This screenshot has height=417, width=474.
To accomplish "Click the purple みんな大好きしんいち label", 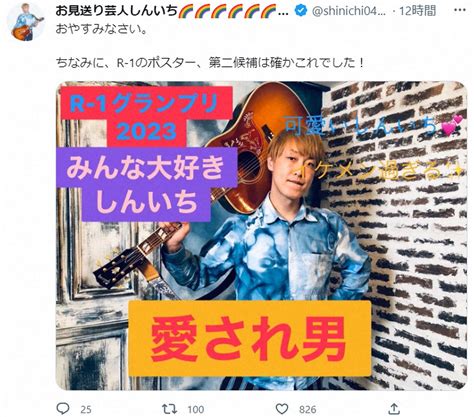I will (145, 184).
